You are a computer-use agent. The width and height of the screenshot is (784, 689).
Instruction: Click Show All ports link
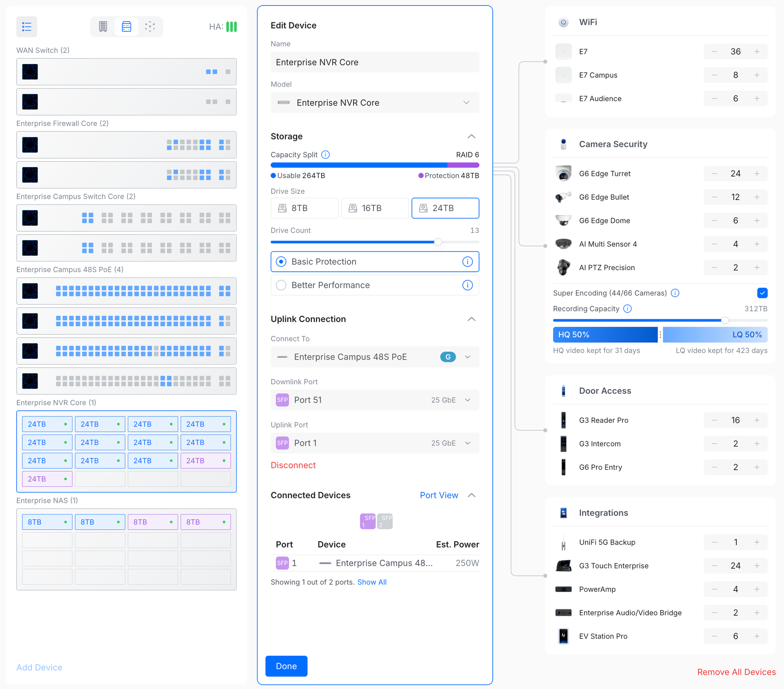[x=372, y=582]
